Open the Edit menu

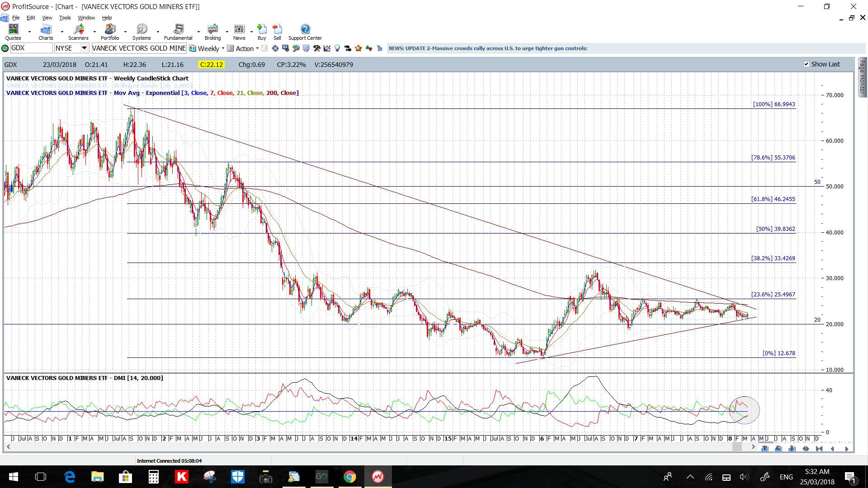point(31,18)
